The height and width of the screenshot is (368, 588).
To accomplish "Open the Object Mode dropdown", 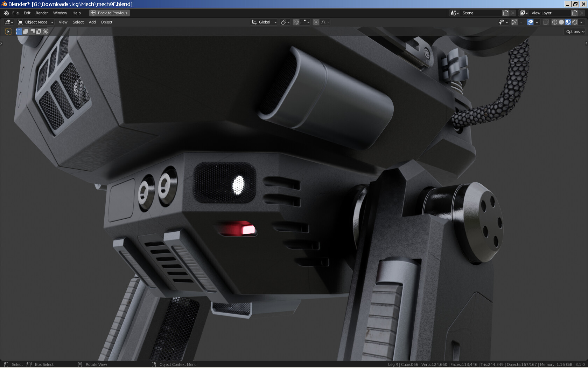I will coord(35,22).
